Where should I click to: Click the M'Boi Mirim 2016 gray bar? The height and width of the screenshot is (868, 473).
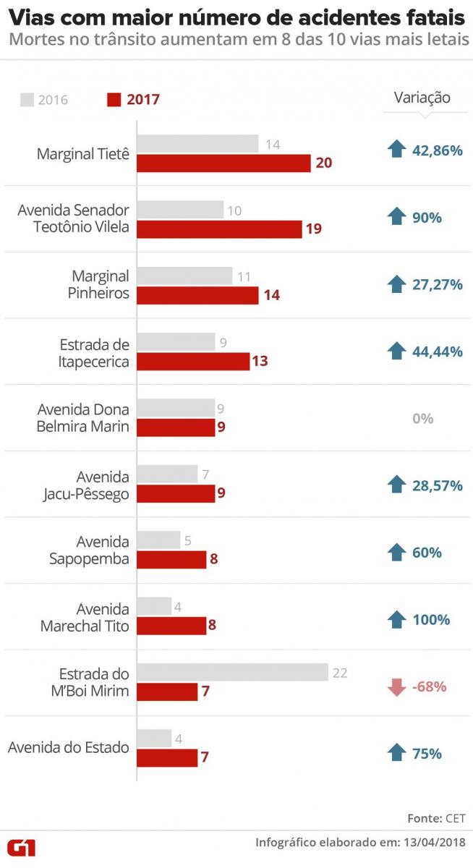(232, 673)
